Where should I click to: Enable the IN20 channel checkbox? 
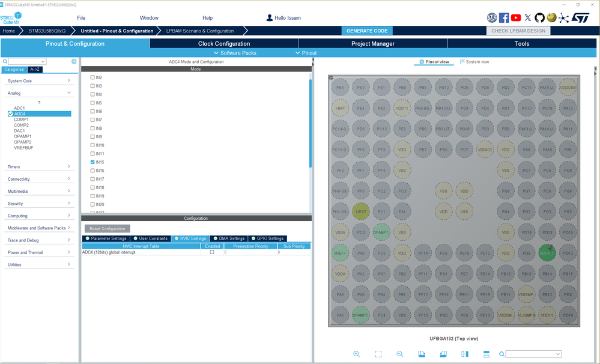click(x=92, y=204)
